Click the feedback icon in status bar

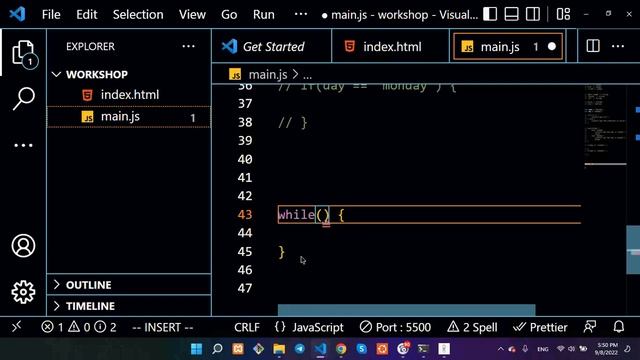pos(590,327)
